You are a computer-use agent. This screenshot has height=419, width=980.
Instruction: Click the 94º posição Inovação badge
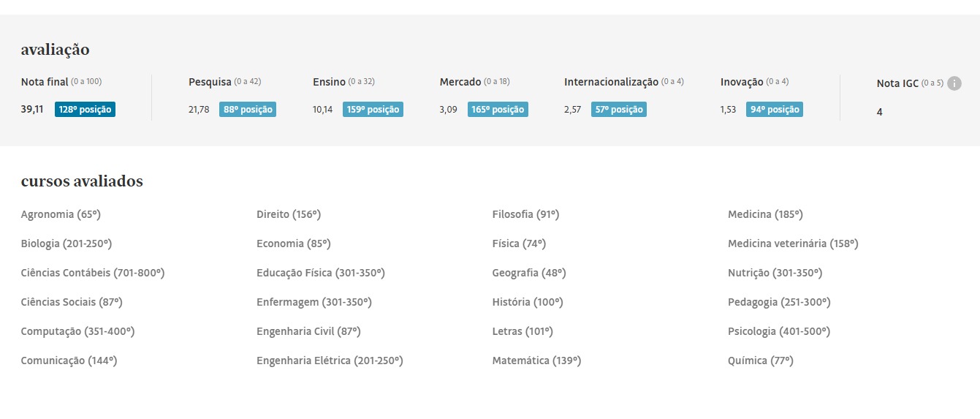pos(774,110)
